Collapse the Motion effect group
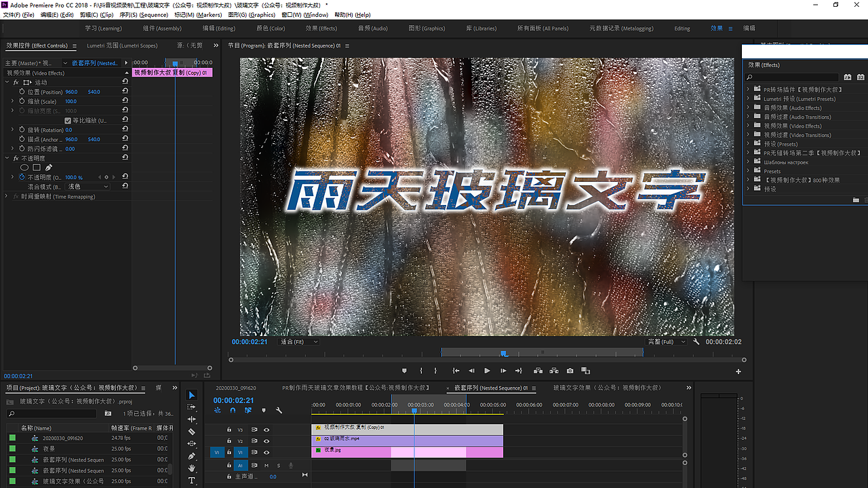The width and height of the screenshot is (868, 488). click(x=7, y=82)
